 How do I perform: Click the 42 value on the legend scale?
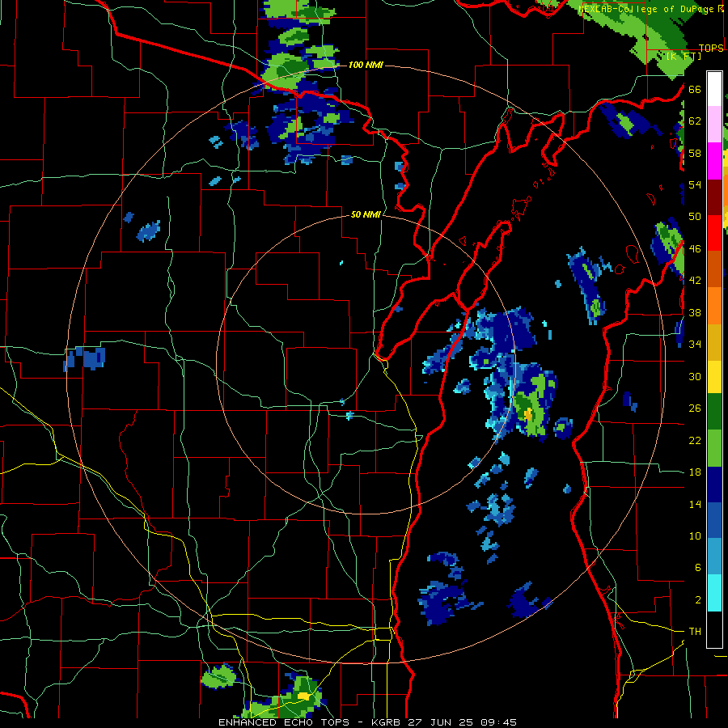(695, 281)
